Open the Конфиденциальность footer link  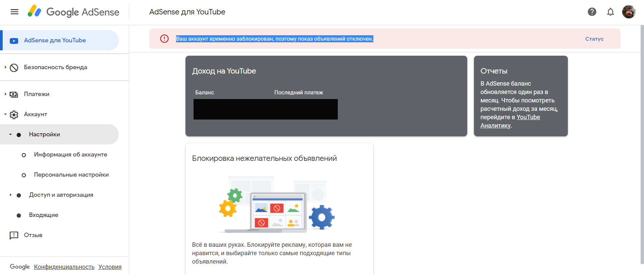coord(64,267)
